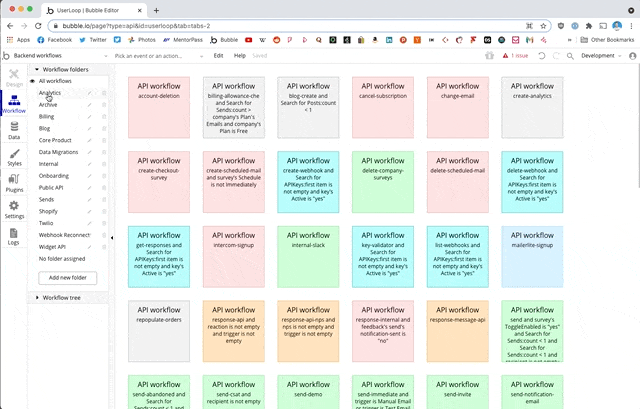
Task: Open the MentorPass bookmark
Action: pyautogui.click(x=183, y=40)
